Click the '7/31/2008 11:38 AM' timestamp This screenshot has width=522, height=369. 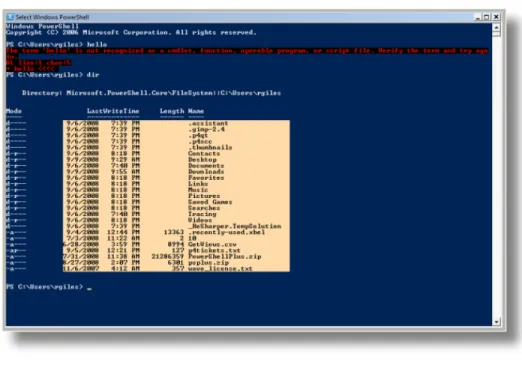click(101, 256)
